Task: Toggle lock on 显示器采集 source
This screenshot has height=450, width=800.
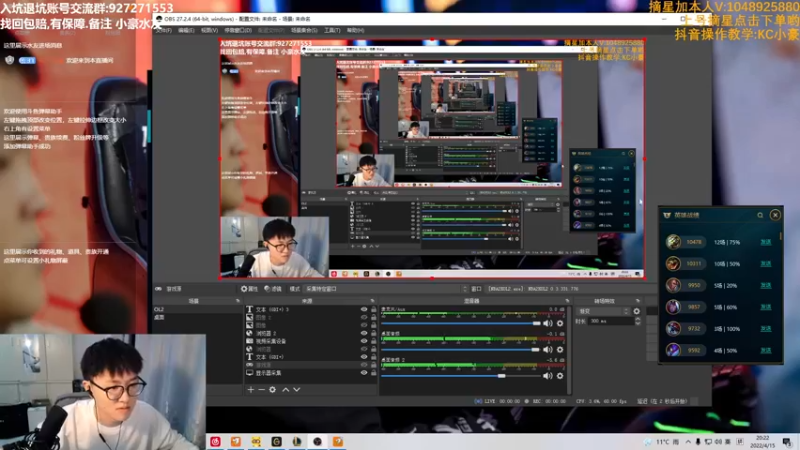Action: 373,373
